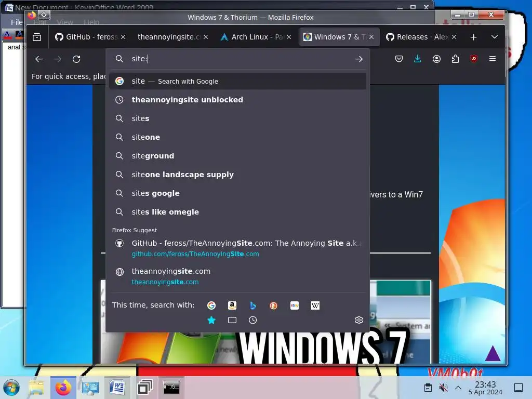Open the uBlock Origin shield icon
This screenshot has width=532, height=399.
pos(474,59)
